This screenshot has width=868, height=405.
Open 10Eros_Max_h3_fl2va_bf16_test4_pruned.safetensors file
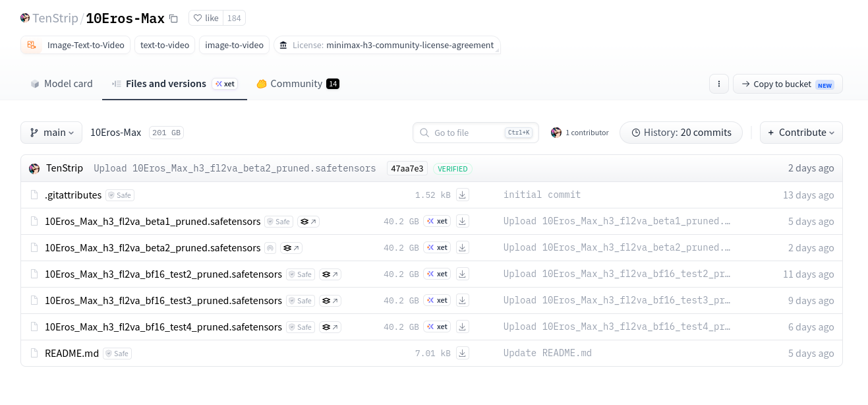[x=163, y=327]
